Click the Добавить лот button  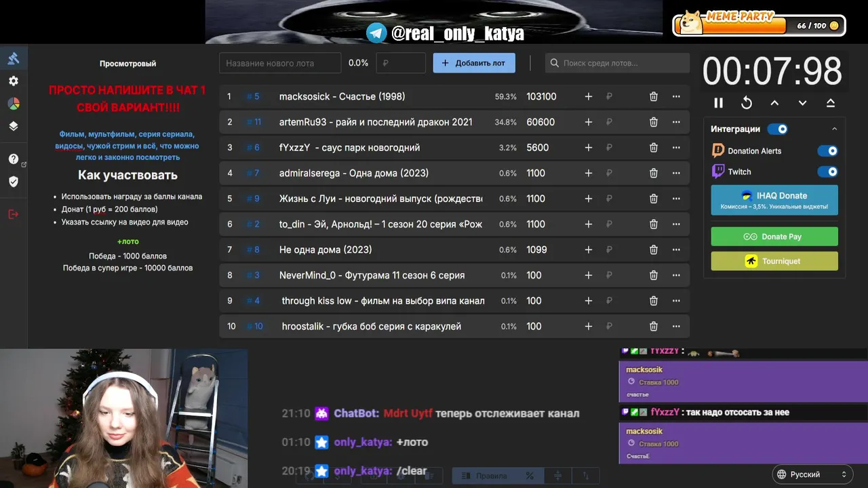point(474,63)
